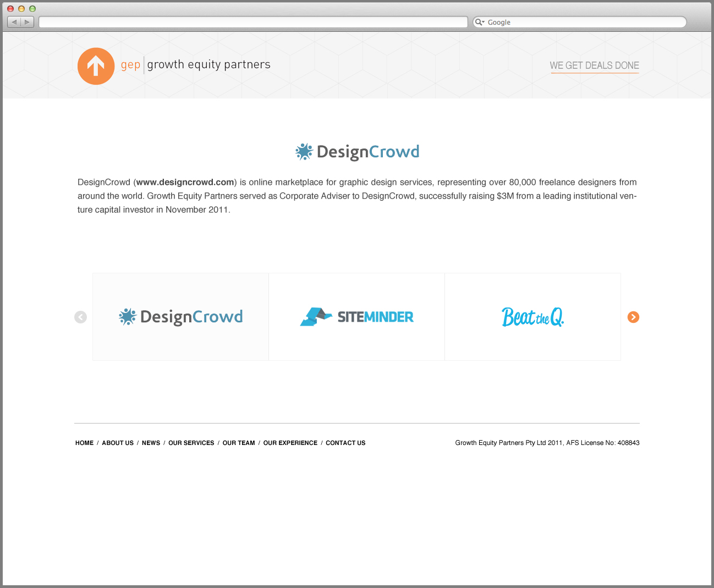The image size is (714, 588).
Task: Open the CONTACT US footer link
Action: click(345, 443)
